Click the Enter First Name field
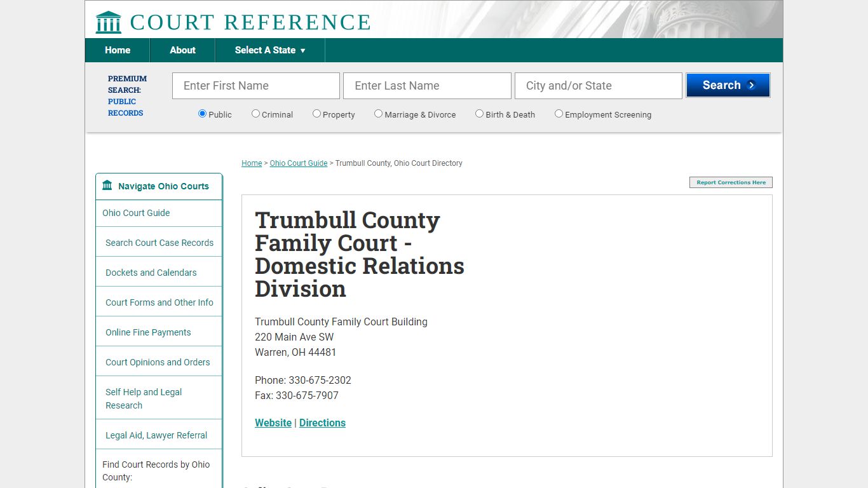868x488 pixels. pos(256,86)
